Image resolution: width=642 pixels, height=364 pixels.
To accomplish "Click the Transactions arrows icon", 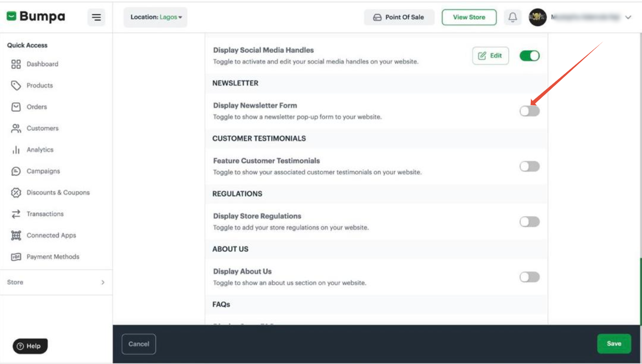I will pyautogui.click(x=16, y=214).
